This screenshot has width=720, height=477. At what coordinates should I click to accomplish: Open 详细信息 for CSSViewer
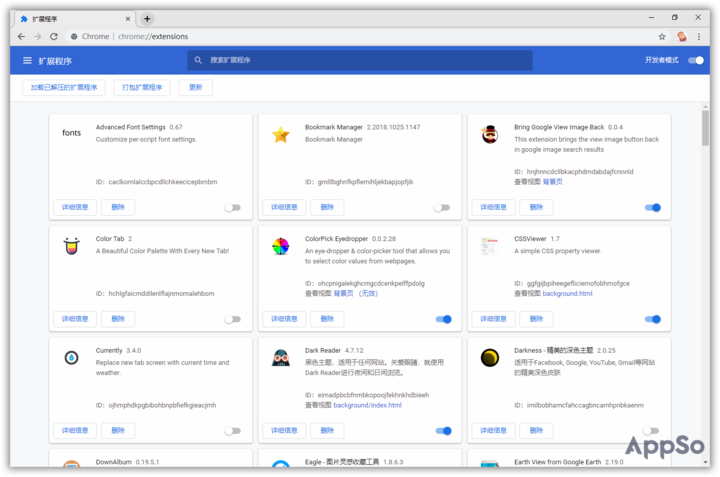pos(493,319)
